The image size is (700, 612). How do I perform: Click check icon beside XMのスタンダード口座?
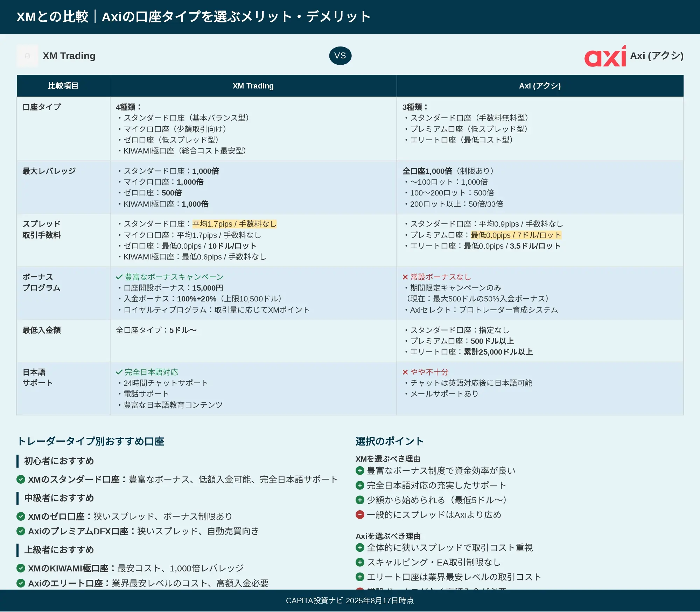[21, 479]
